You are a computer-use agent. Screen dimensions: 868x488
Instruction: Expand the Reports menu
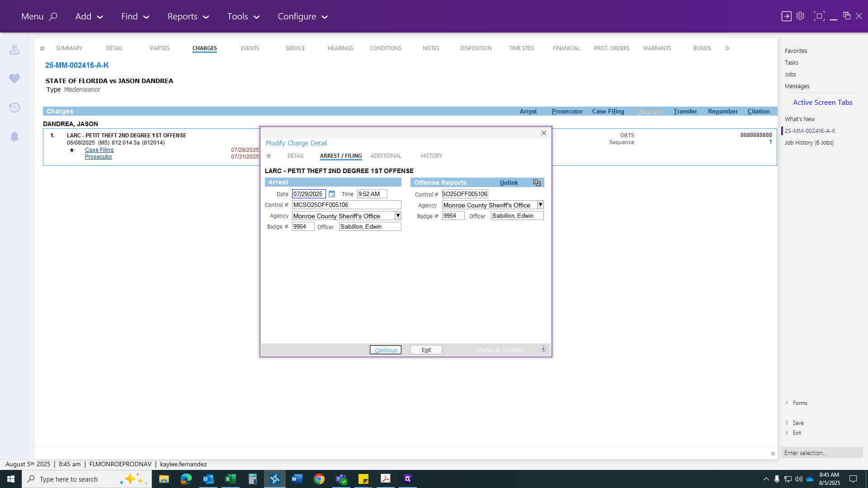coord(188,17)
